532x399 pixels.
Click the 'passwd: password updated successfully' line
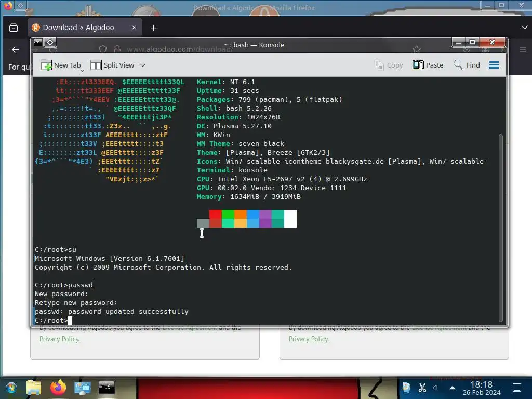[x=112, y=312]
